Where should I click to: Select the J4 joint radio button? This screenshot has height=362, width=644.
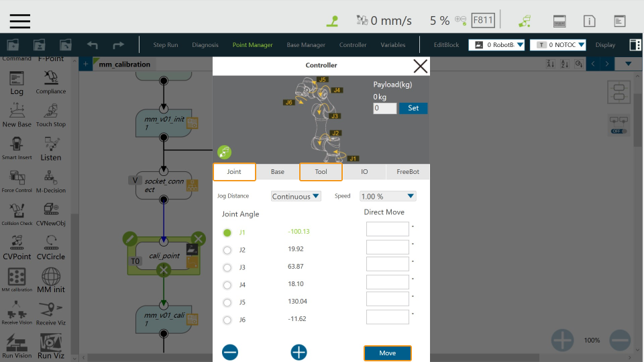coord(227,285)
